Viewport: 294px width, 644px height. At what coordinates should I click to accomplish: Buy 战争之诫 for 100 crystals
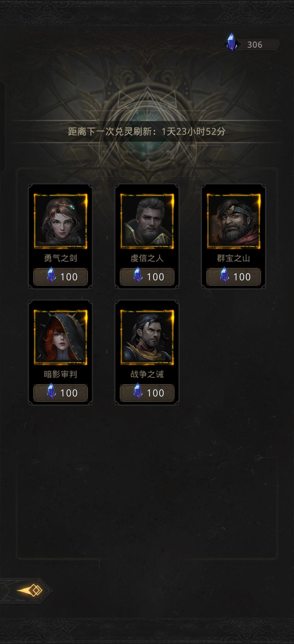(x=147, y=393)
